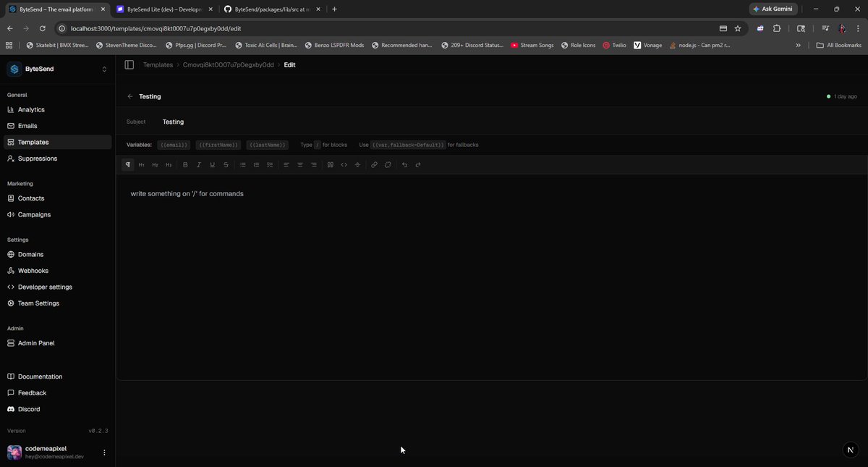868x467 pixels.
Task: Open Team Settings page
Action: [58, 303]
